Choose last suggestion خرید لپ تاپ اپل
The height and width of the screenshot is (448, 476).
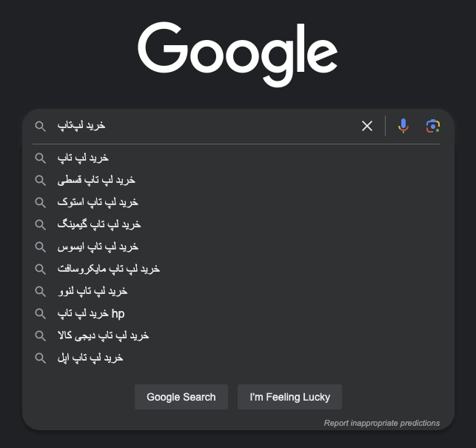pyautogui.click(x=237, y=358)
